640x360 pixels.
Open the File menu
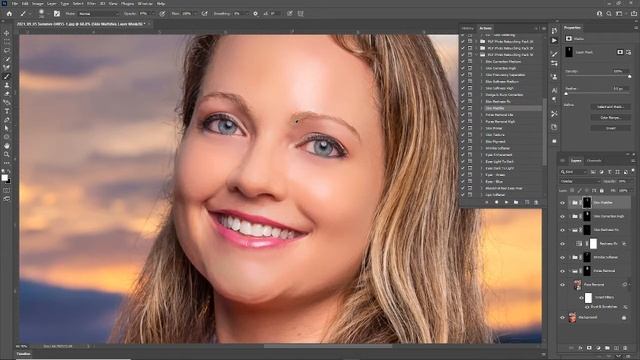(15, 3)
